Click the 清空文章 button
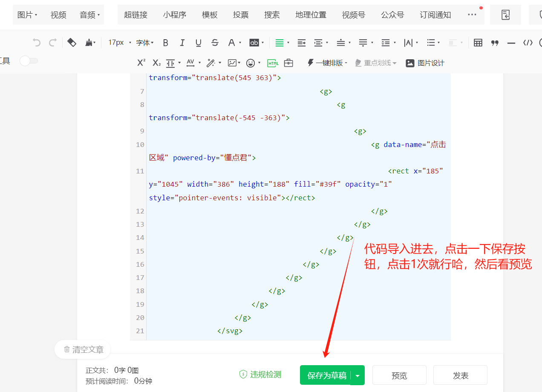542x392 pixels. click(x=83, y=349)
